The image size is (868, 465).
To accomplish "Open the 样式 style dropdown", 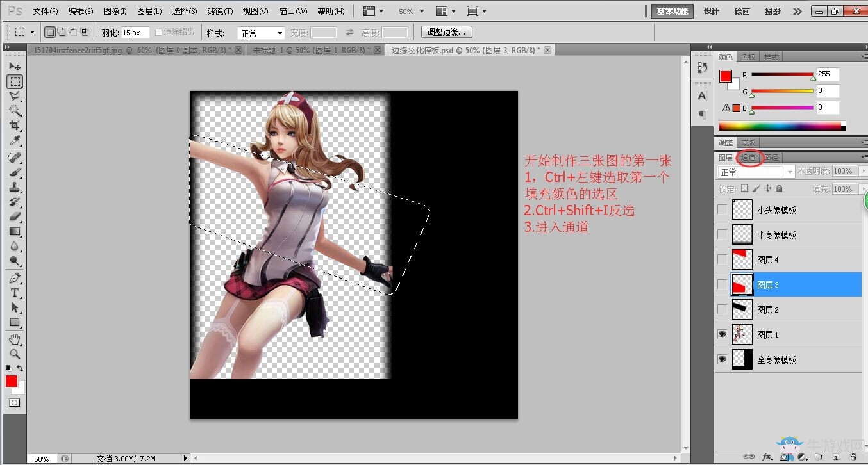I will tap(261, 33).
